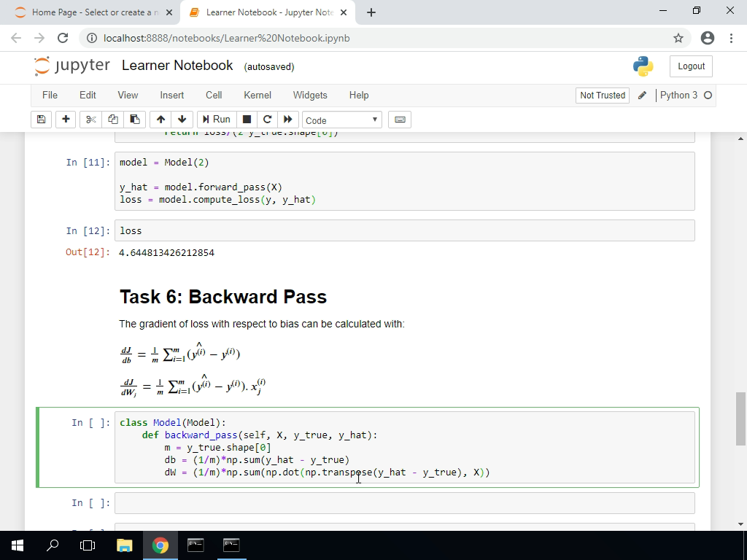The image size is (747, 560).
Task: Restart the kernel icon
Action: pyautogui.click(x=267, y=120)
